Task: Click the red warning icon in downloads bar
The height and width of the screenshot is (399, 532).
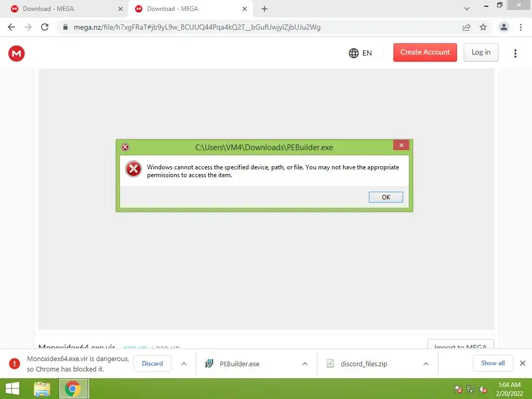Action: [14, 363]
